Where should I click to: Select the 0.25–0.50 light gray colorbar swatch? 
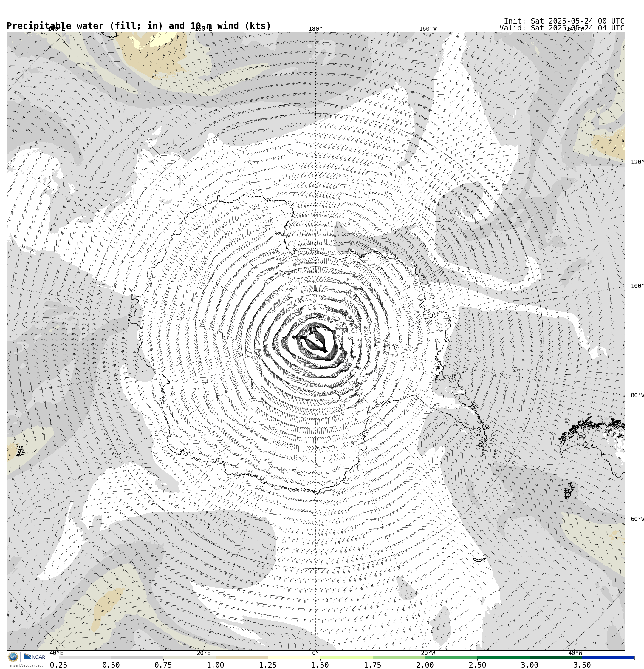tap(85, 657)
